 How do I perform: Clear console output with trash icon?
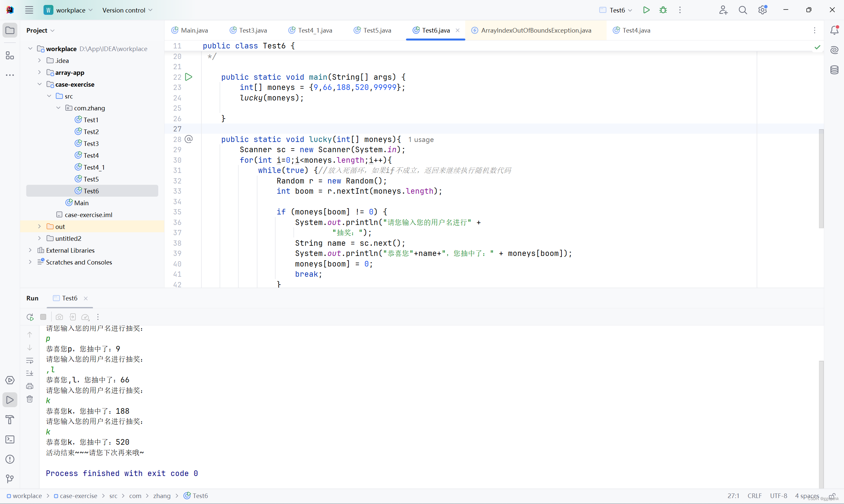coord(30,399)
